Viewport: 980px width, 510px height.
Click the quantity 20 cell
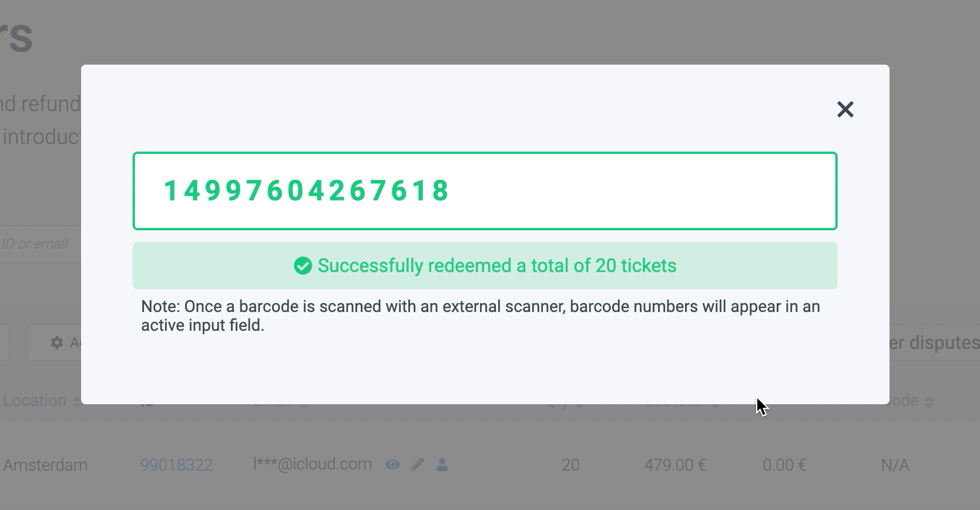[570, 465]
